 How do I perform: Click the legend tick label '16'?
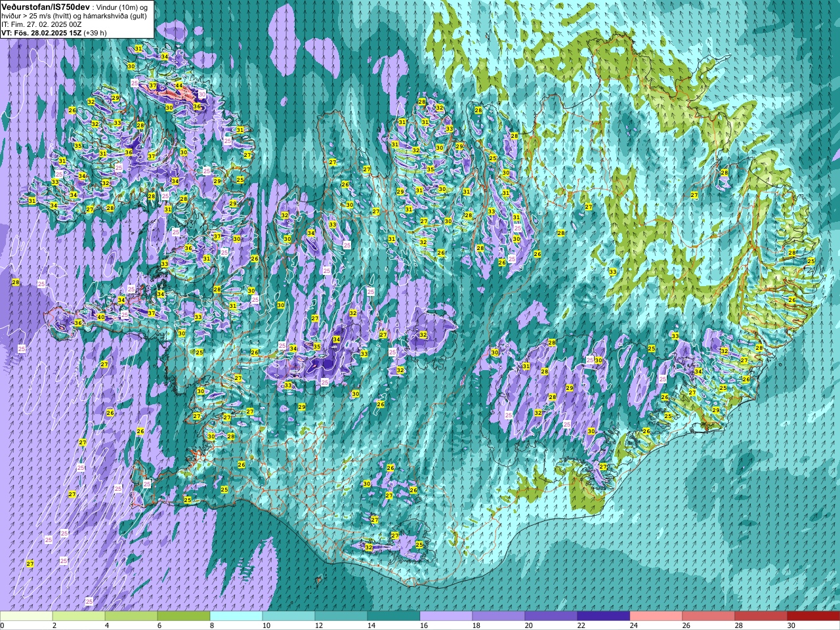click(x=424, y=625)
